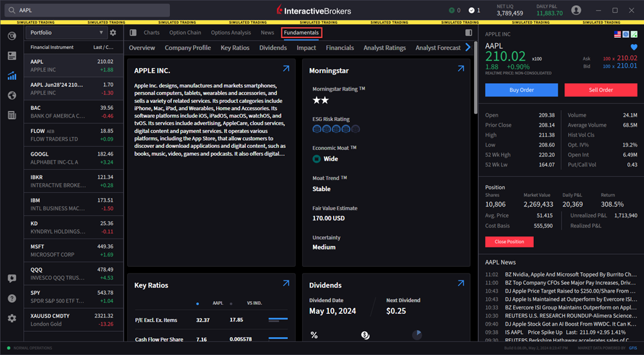This screenshot has height=355, width=644.
Task: Open the globe markets icon in left sidebar
Action: coord(12,95)
